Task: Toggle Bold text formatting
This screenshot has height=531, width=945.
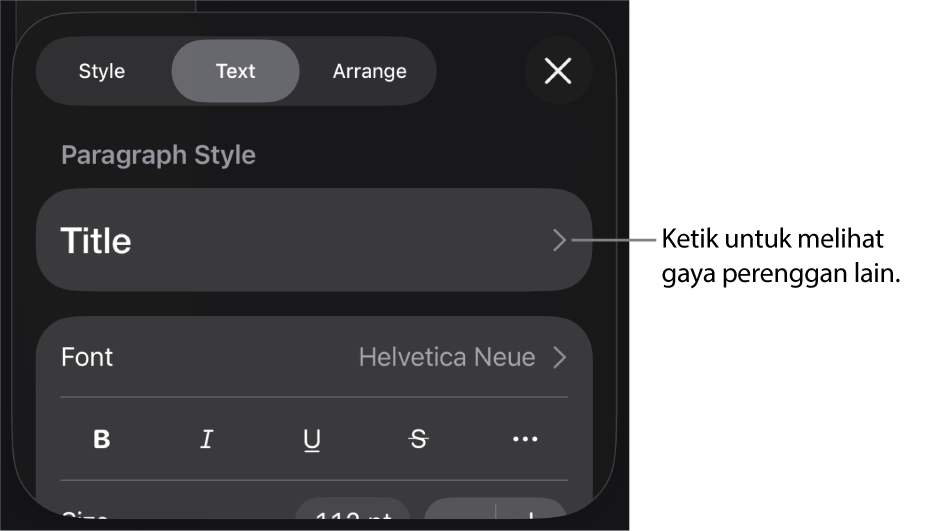Action: click(x=102, y=439)
